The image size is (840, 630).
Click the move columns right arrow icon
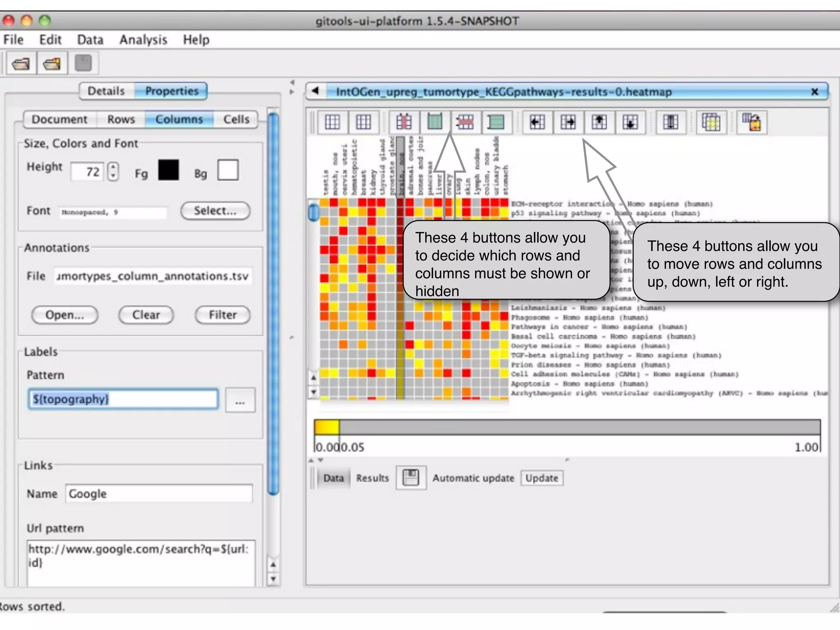(568, 122)
